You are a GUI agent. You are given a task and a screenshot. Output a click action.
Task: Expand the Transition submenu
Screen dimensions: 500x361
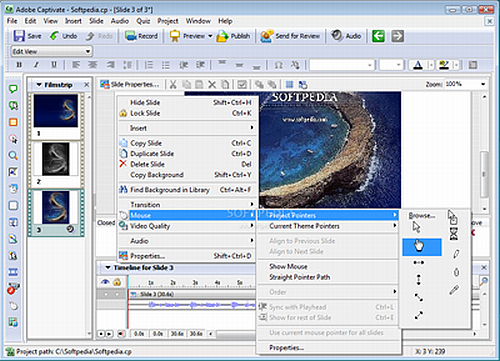(188, 204)
